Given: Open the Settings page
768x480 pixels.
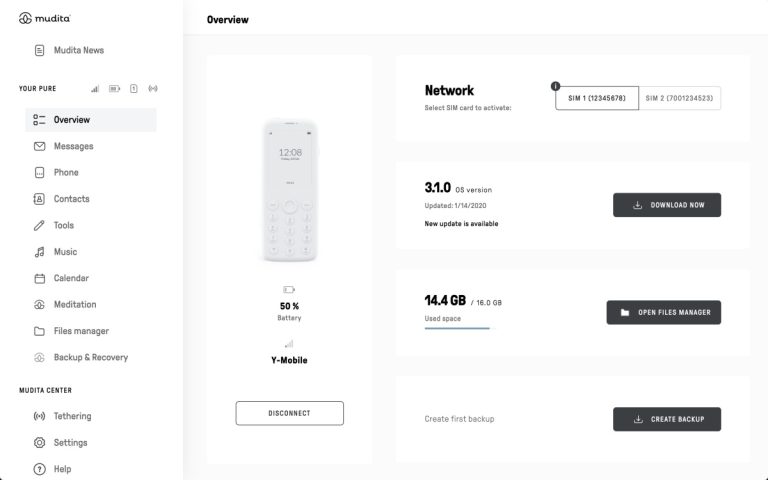Looking at the screenshot, I should click(x=70, y=443).
